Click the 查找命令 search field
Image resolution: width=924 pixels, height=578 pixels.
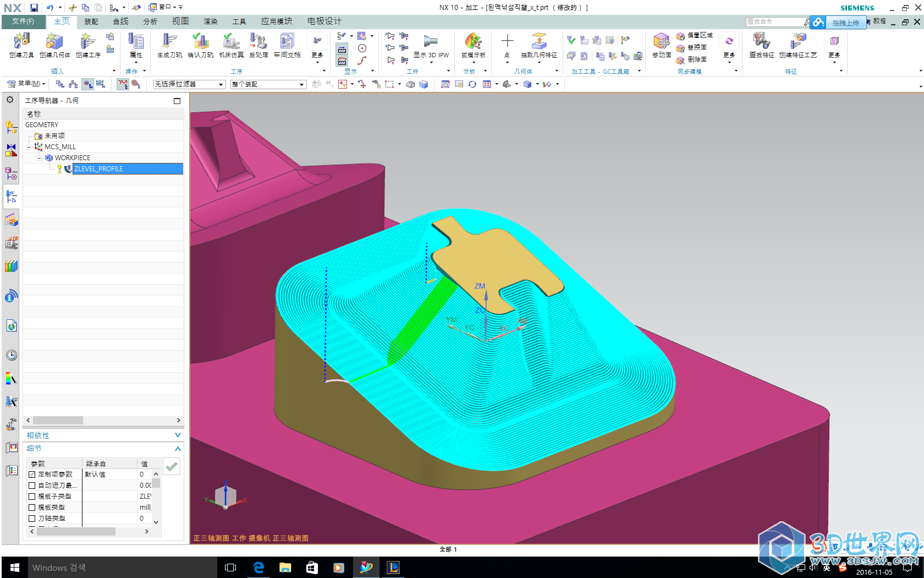(776, 21)
